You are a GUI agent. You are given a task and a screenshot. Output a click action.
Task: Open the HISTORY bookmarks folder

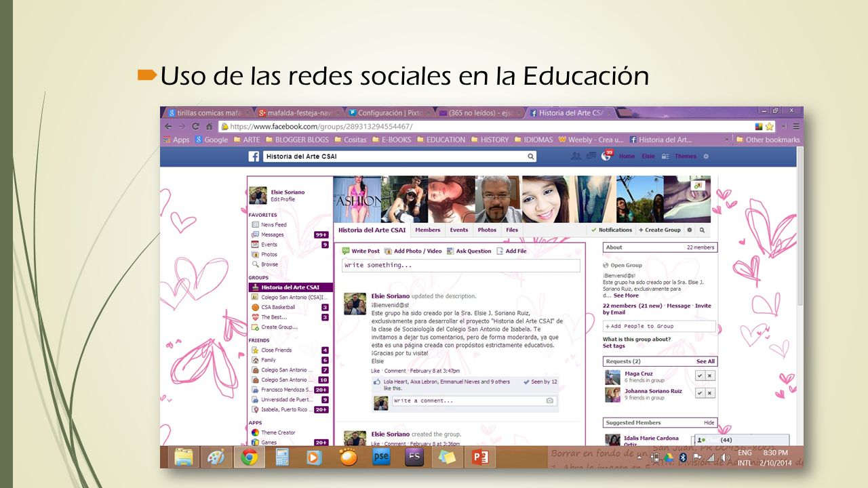[x=490, y=140]
